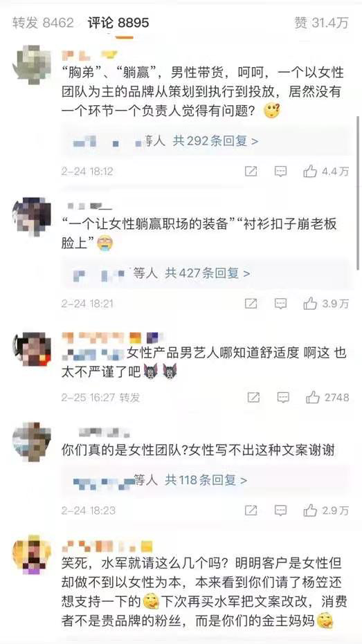Expand the 共118条回复 replies

click(206, 479)
